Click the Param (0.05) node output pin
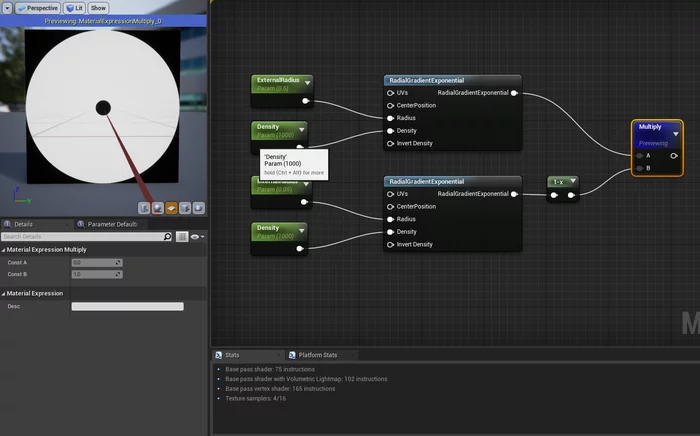700x436 pixels. pyautogui.click(x=304, y=202)
